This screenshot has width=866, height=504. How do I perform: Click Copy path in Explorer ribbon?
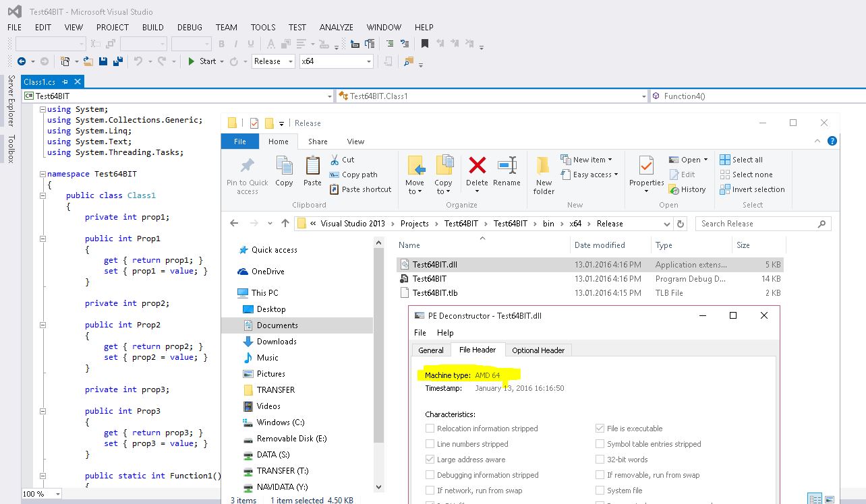tap(353, 175)
